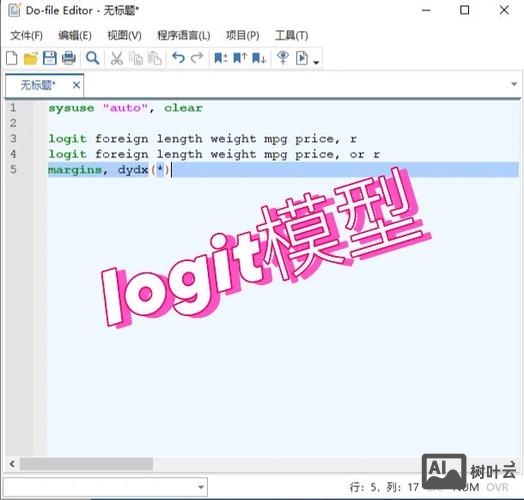Expand the execute button dropdown arrow
The width and height of the screenshot is (524, 500).
click(316, 62)
